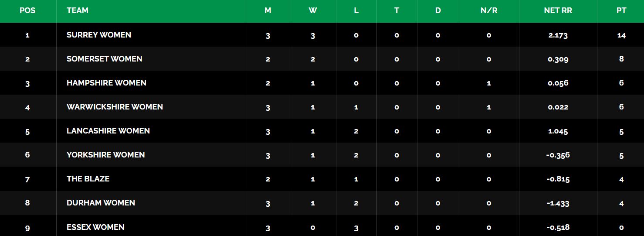Sort by the NET RR column header
Screen dimensions: 644x236
558,10
